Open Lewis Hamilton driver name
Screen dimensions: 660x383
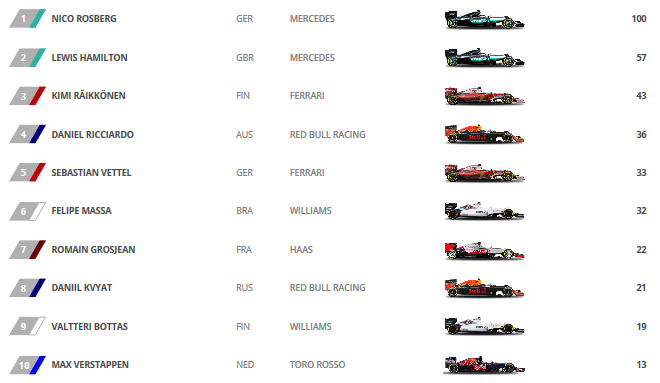pos(89,58)
